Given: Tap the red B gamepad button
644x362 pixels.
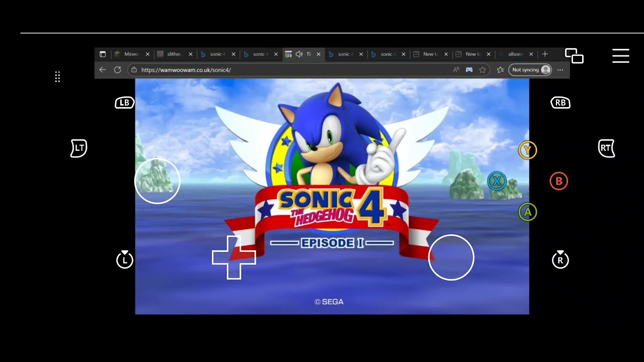Looking at the screenshot, I should (x=558, y=181).
